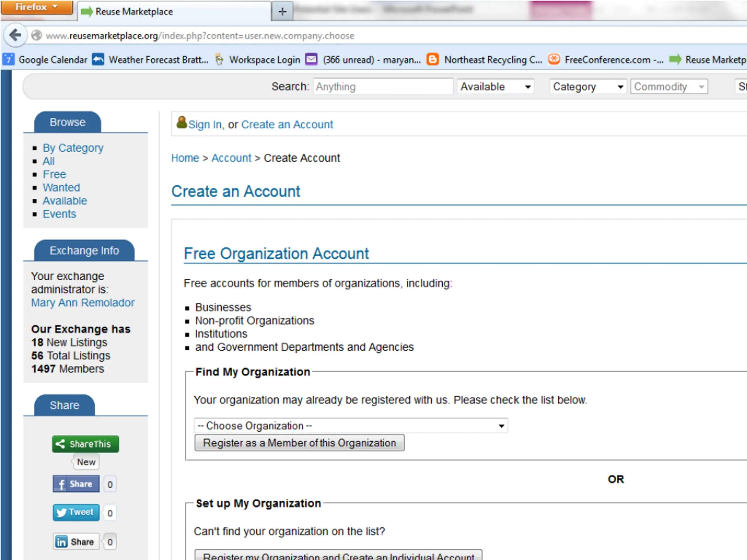
Task: Open Weather Forecast bookmark icon
Action: pos(98,60)
